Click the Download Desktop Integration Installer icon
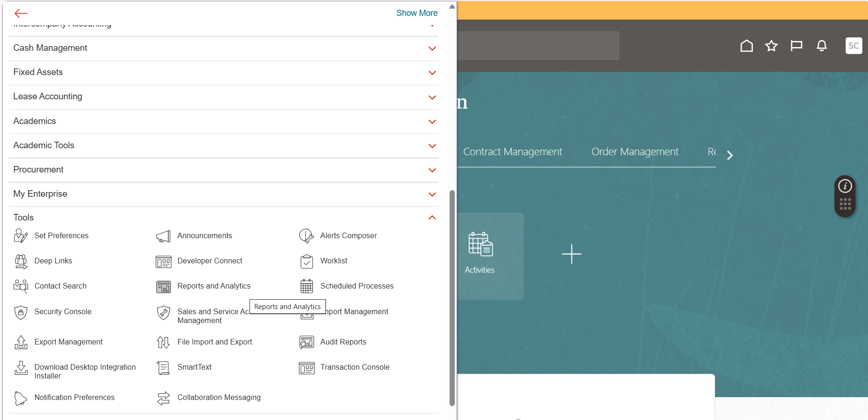The image size is (868, 420). (21, 367)
